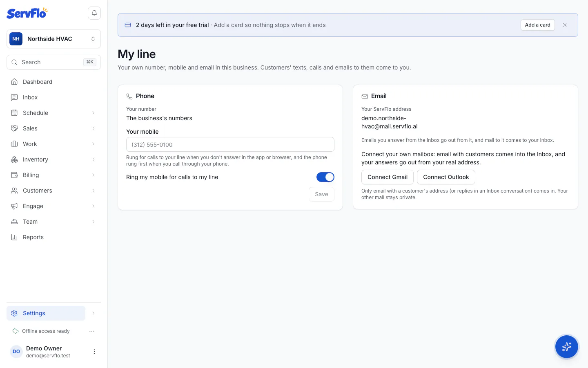
Task: Open the Offline access more options
Action: [92, 331]
